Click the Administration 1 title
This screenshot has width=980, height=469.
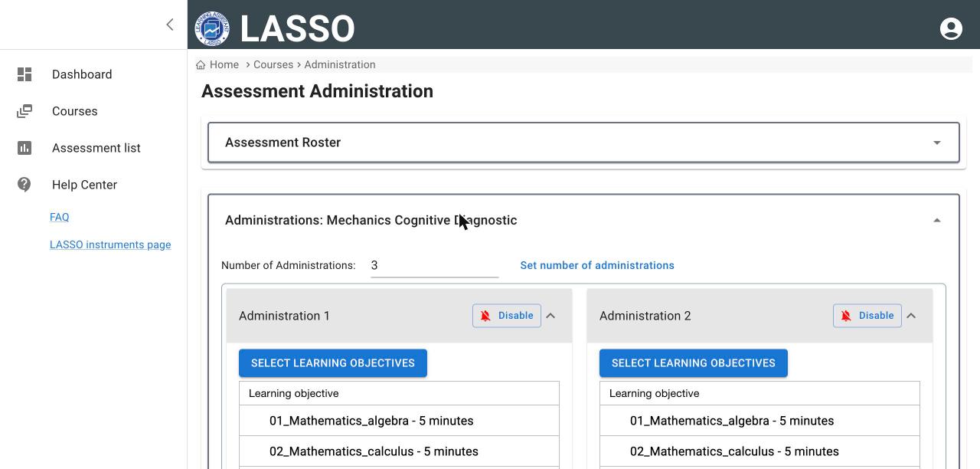coord(285,316)
